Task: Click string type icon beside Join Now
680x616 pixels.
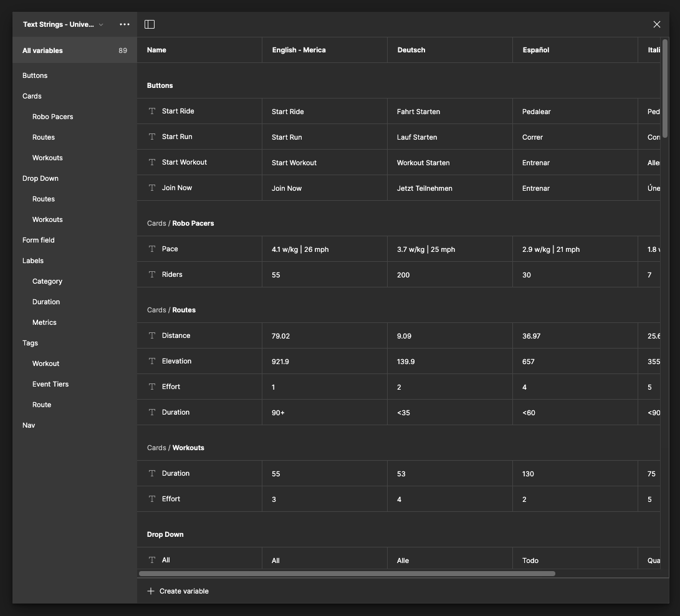Action: pyautogui.click(x=152, y=188)
